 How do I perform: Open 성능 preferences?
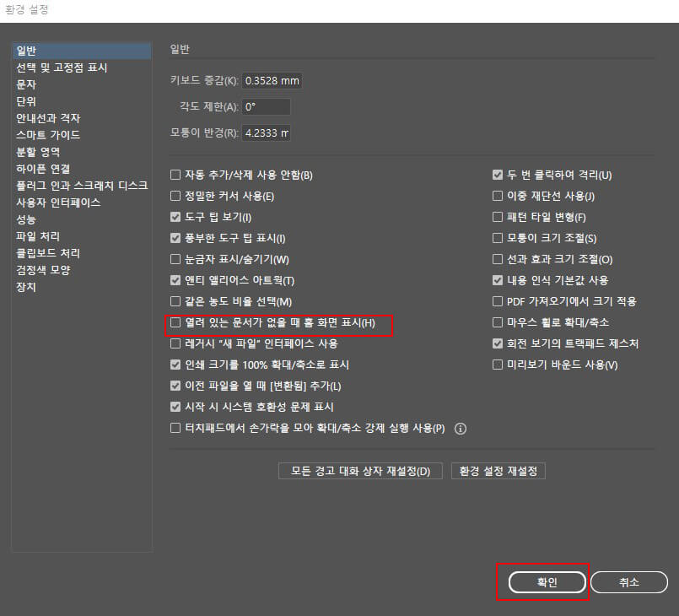(x=82, y=219)
